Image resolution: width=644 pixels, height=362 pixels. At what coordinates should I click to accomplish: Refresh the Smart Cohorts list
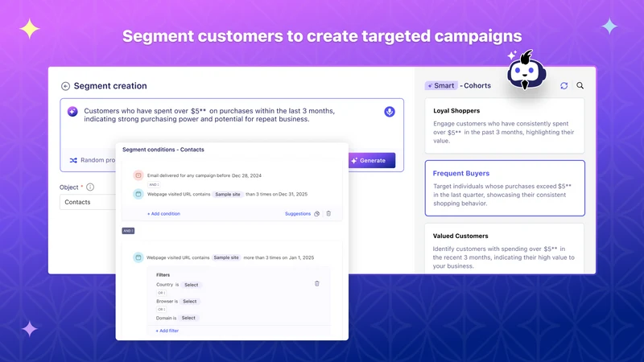tap(564, 85)
